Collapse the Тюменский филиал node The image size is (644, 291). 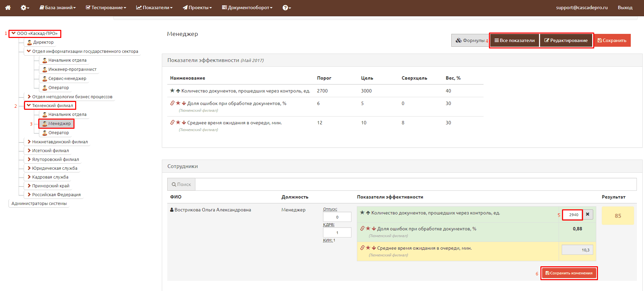tap(29, 105)
